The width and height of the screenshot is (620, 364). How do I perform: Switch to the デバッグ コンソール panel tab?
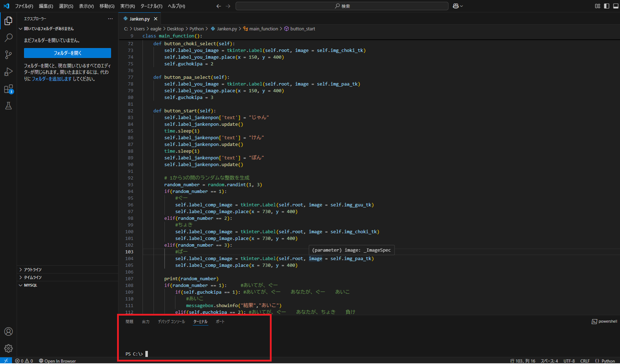tap(171, 322)
